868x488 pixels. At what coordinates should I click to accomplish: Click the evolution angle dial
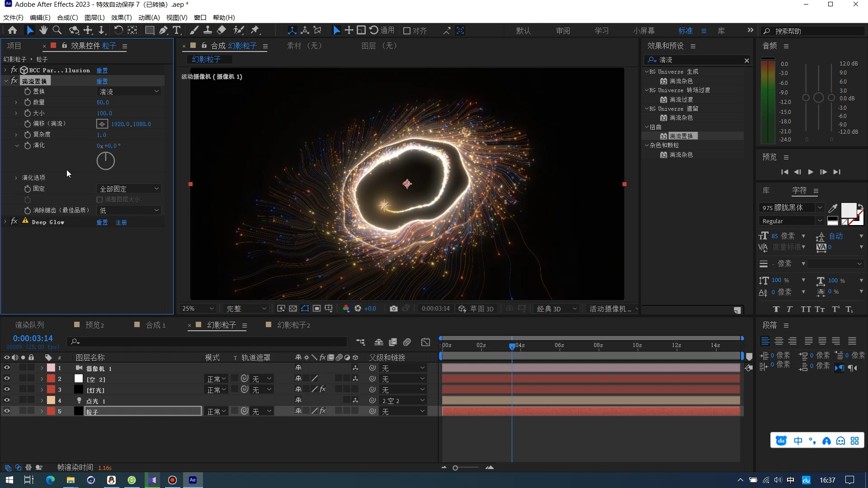coord(105,161)
